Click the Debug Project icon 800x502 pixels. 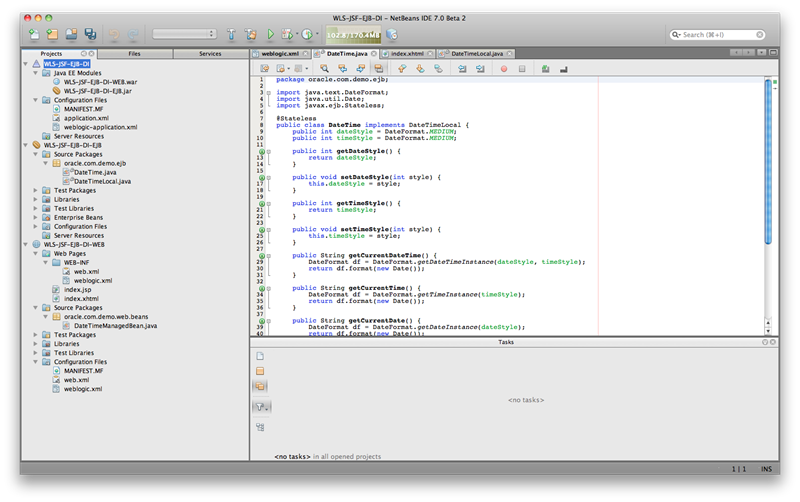point(287,34)
